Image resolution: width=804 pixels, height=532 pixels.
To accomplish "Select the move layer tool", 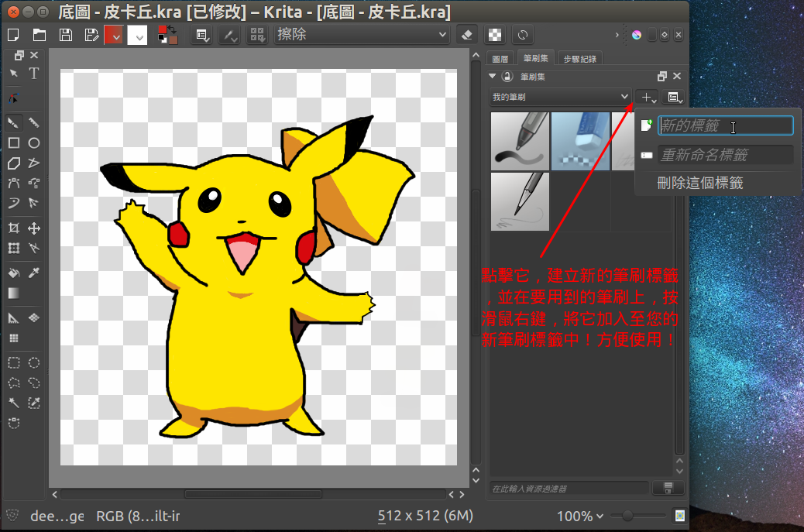I will (x=34, y=228).
